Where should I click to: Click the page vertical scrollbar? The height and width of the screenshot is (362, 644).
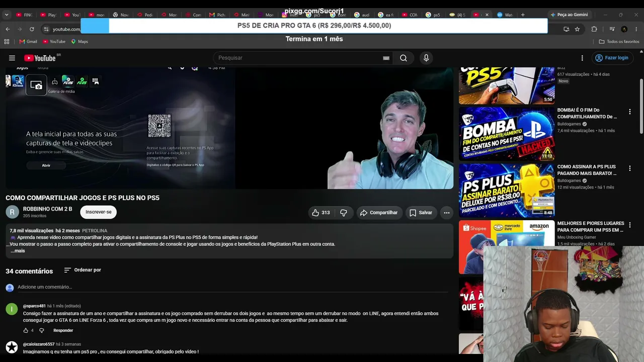[x=641, y=106]
